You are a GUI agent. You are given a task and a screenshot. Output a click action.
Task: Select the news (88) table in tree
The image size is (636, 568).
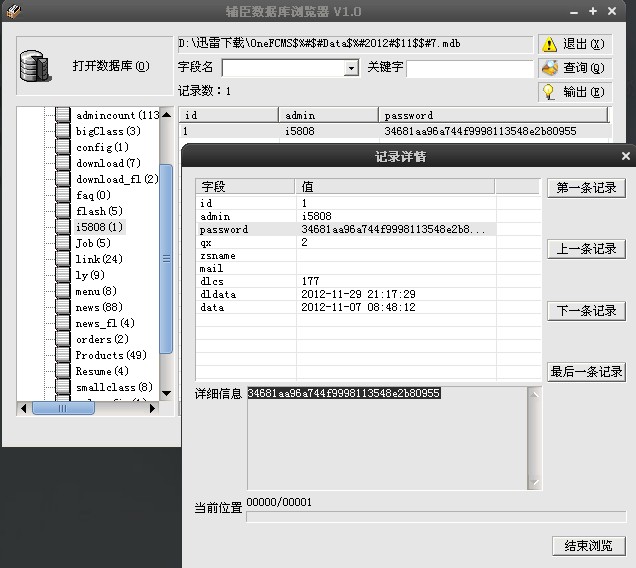(99, 307)
